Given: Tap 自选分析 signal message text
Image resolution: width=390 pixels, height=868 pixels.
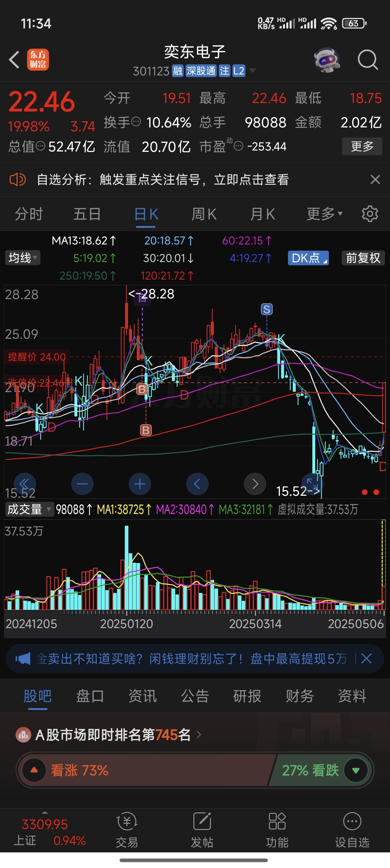Looking at the screenshot, I should 163,179.
